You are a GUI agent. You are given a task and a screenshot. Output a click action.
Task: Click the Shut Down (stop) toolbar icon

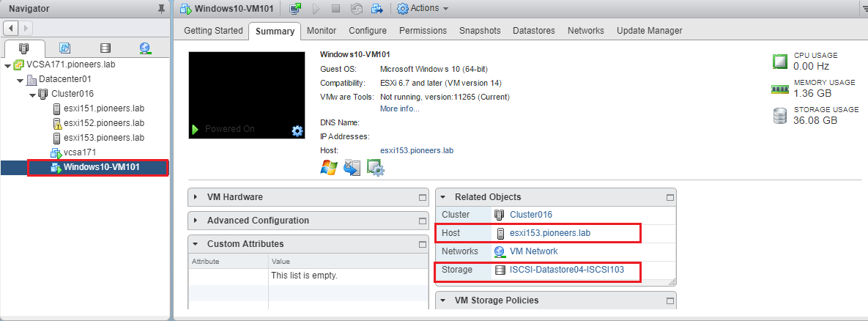click(335, 8)
